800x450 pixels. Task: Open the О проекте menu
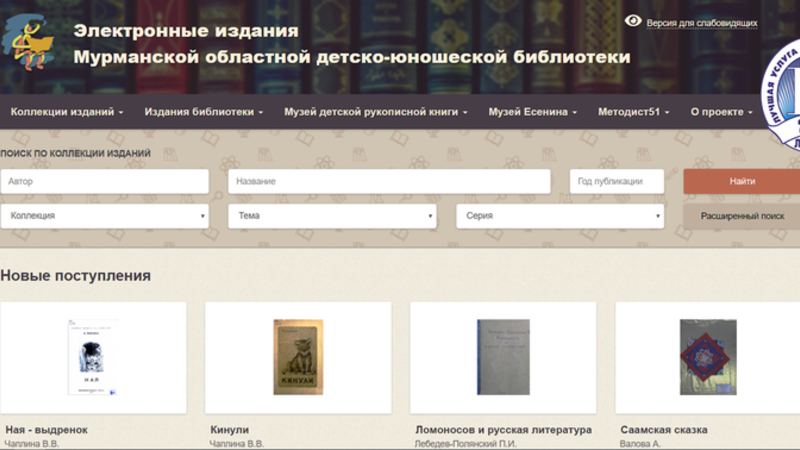[x=721, y=112]
